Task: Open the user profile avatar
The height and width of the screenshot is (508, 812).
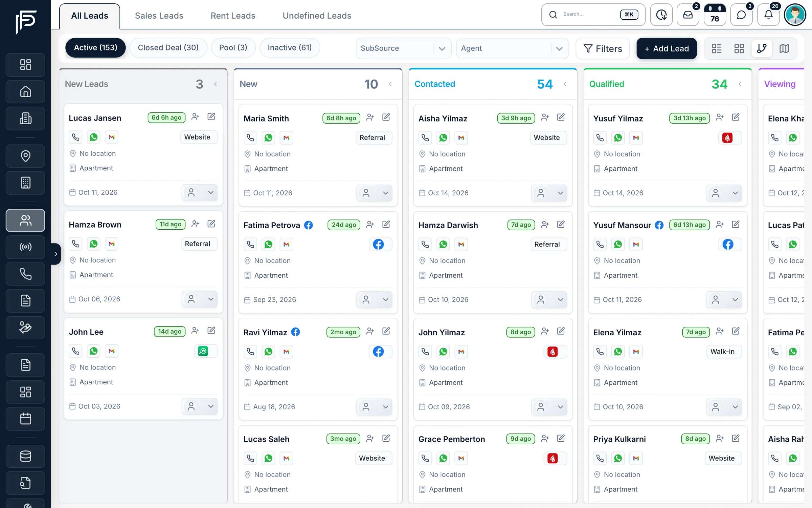Action: (x=795, y=15)
